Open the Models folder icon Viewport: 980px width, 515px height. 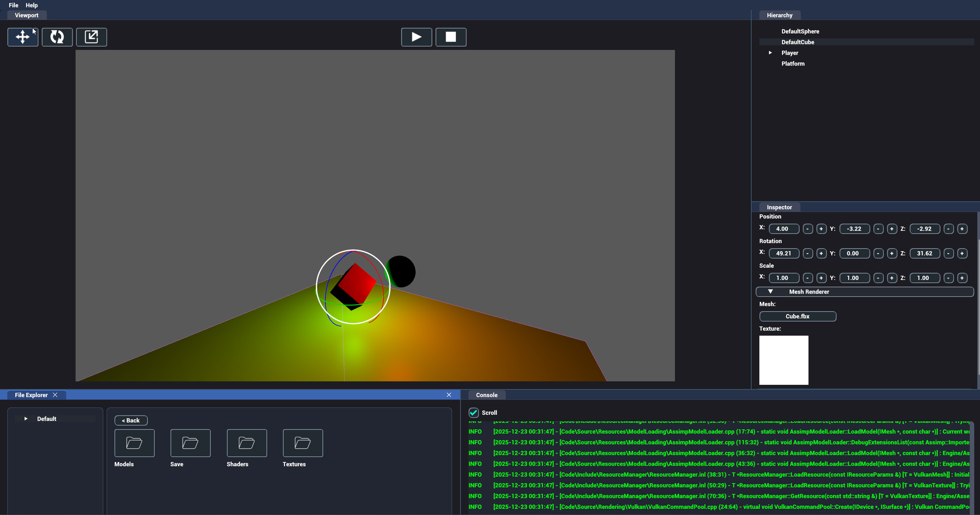coord(134,443)
